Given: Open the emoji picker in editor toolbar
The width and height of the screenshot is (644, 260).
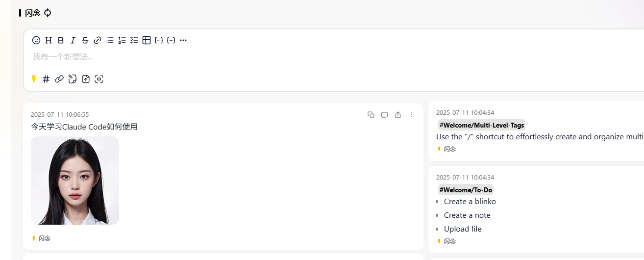Looking at the screenshot, I should (36, 40).
